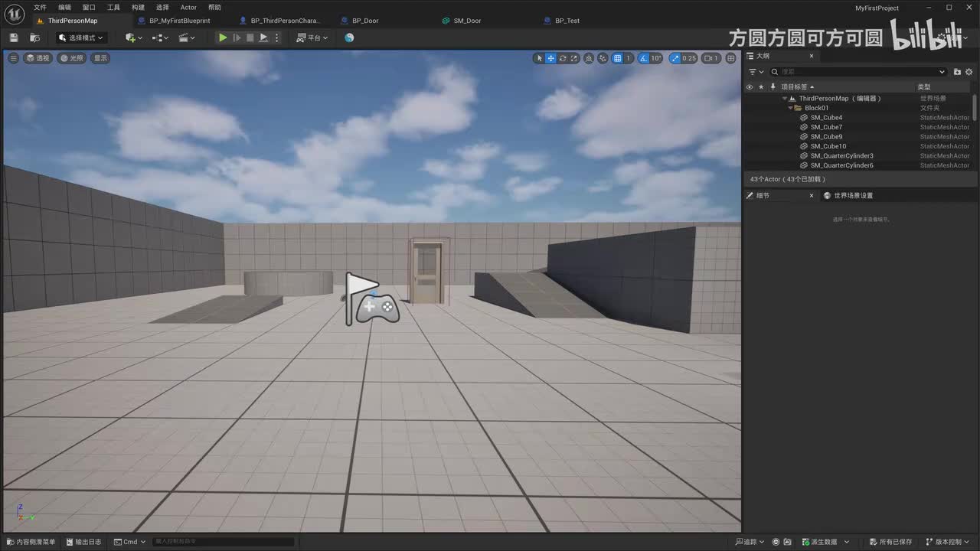Screen dimensions: 980x551
Task: Open the rotation snap value 10°
Action: pyautogui.click(x=656, y=58)
